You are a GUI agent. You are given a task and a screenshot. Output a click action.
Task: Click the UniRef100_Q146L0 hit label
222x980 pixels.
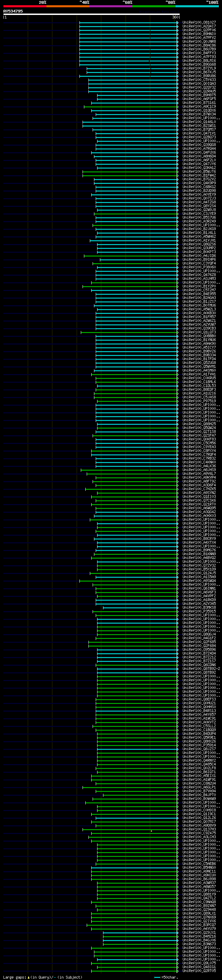coord(199,122)
